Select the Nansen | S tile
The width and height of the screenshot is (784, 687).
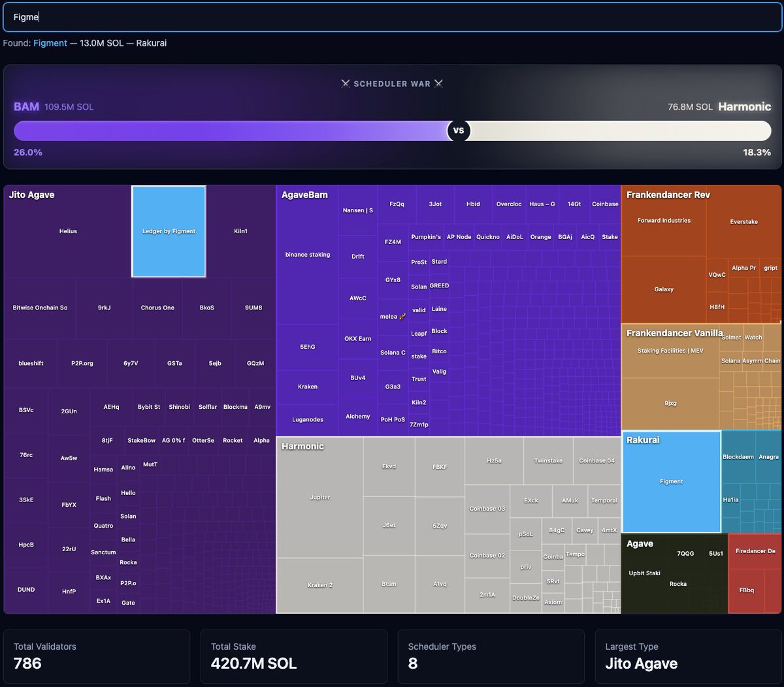click(358, 210)
